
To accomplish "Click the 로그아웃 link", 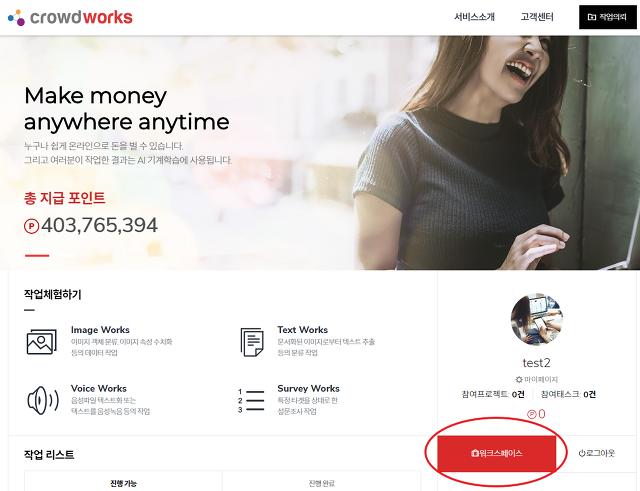I will pyautogui.click(x=597, y=453).
